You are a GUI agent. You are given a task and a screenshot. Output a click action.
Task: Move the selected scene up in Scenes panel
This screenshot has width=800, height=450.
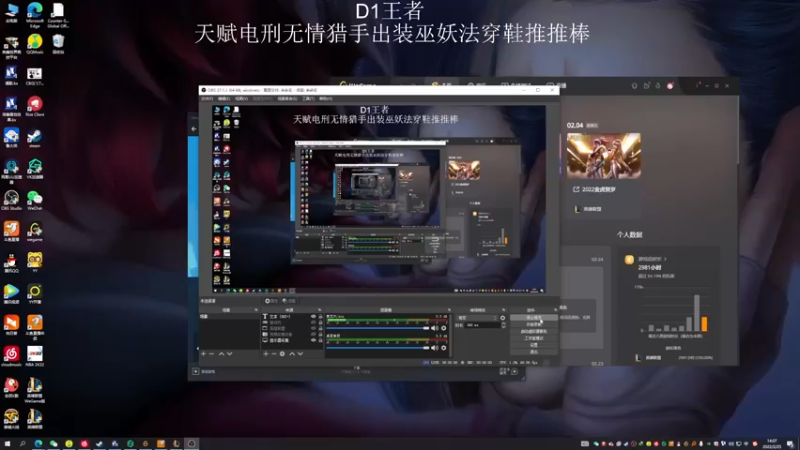[221, 354]
